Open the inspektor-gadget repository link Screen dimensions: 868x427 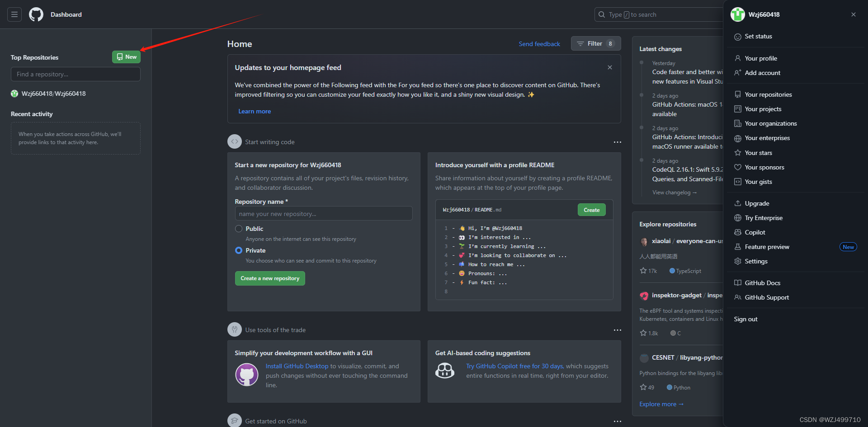(687, 295)
